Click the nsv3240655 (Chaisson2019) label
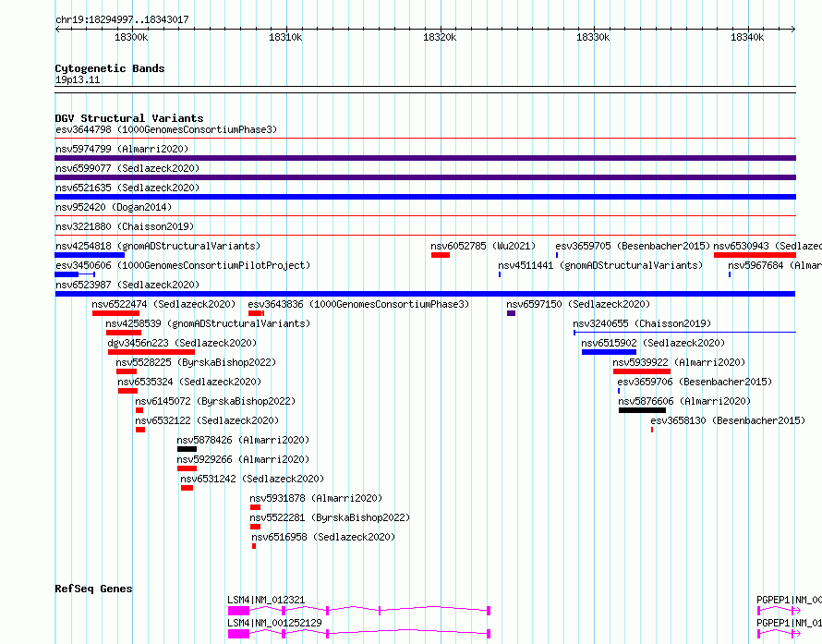The height and width of the screenshot is (644, 822). [642, 323]
